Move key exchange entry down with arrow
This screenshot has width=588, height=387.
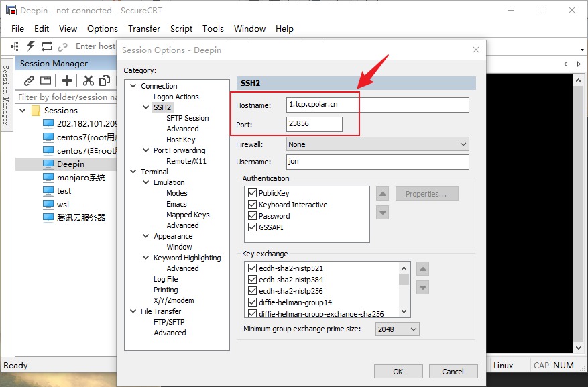[422, 288]
